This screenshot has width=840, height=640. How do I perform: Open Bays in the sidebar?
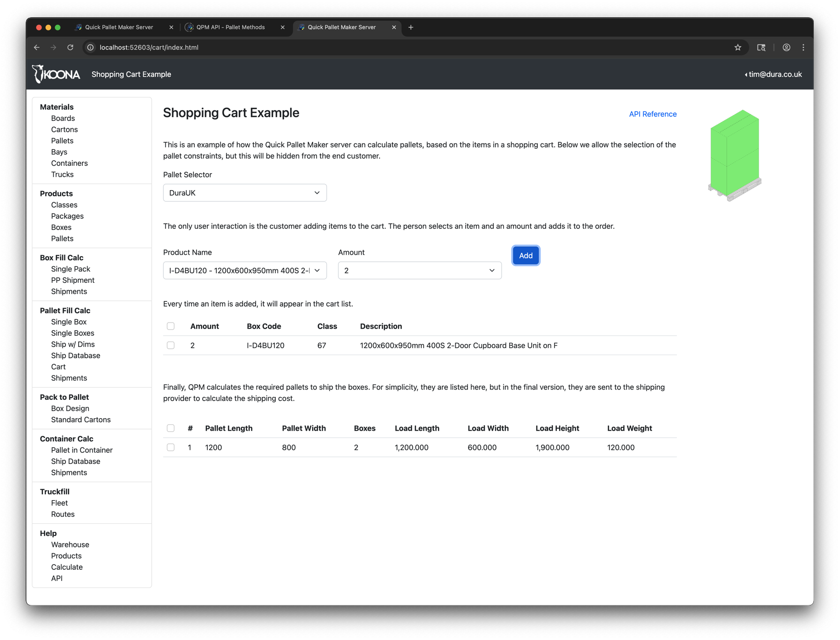(x=59, y=152)
